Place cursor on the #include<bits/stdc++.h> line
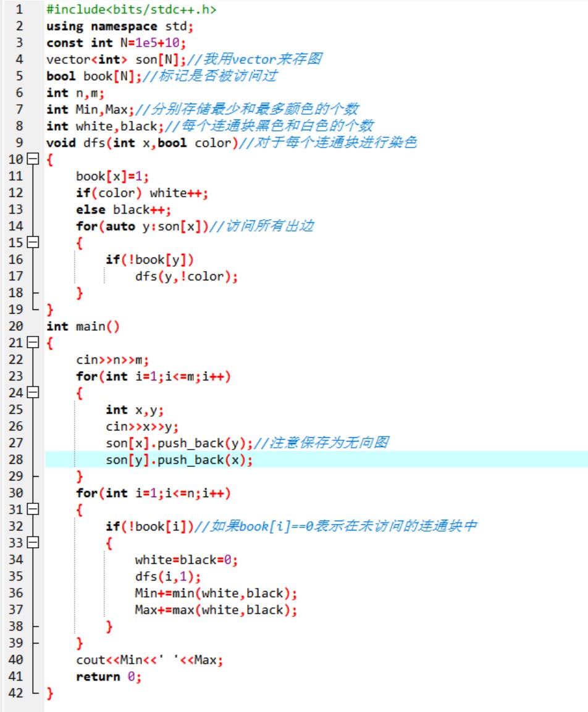Image resolution: width=588 pixels, height=712 pixels. (x=131, y=10)
